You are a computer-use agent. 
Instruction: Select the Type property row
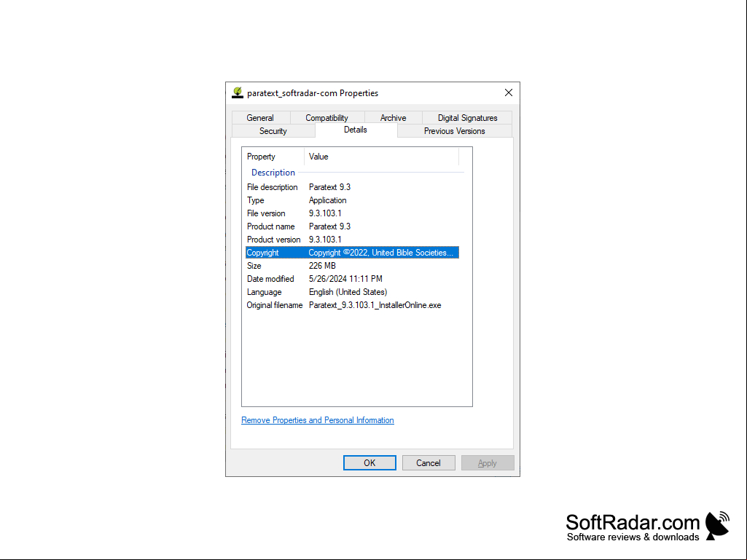point(352,200)
